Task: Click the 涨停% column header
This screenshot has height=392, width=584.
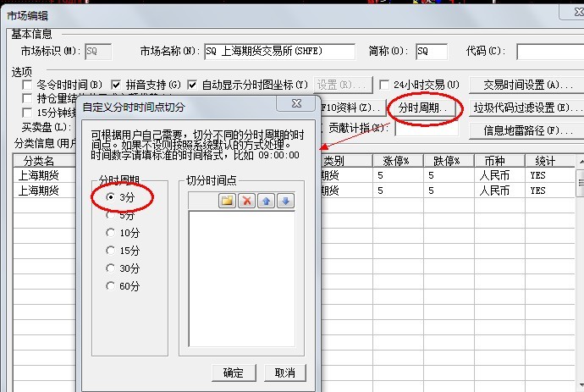Action: 398,161
